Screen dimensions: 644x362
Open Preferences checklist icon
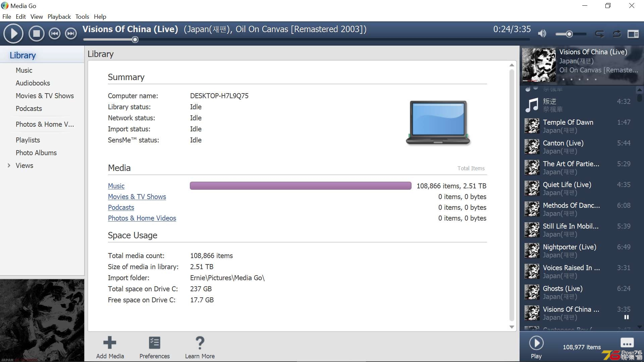coord(155,343)
